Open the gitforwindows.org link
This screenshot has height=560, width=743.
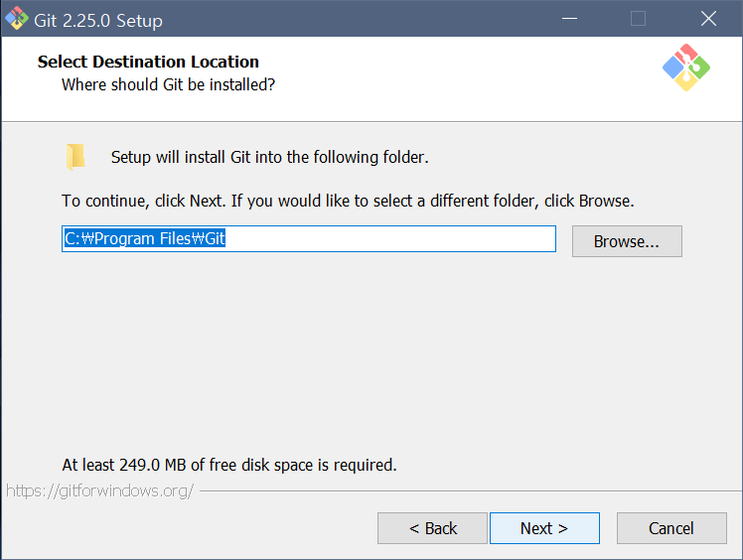(100, 490)
